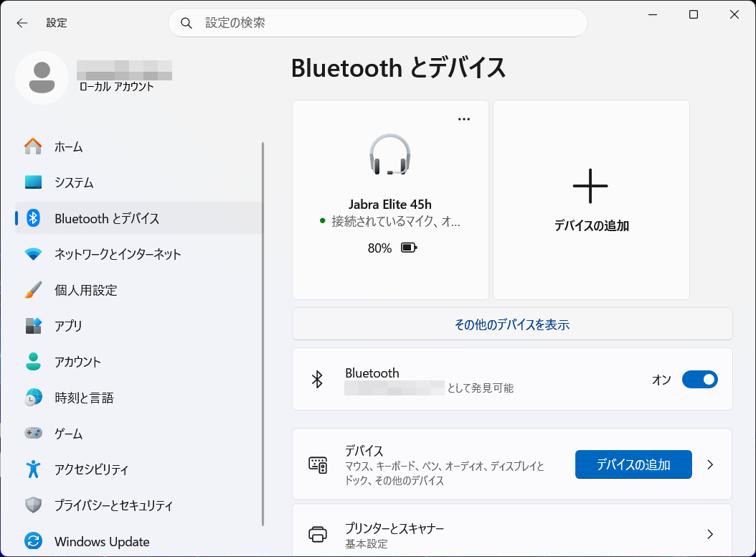Open アプリ settings page

pos(139,326)
